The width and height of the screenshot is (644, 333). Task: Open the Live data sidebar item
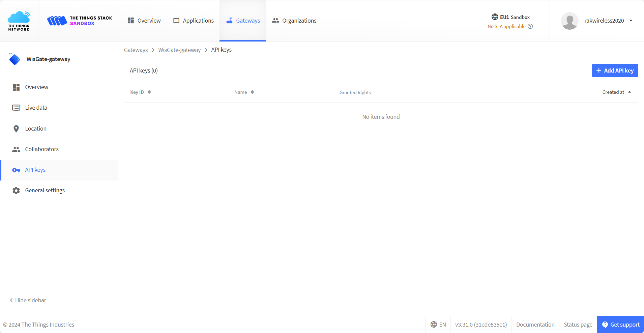59,108
